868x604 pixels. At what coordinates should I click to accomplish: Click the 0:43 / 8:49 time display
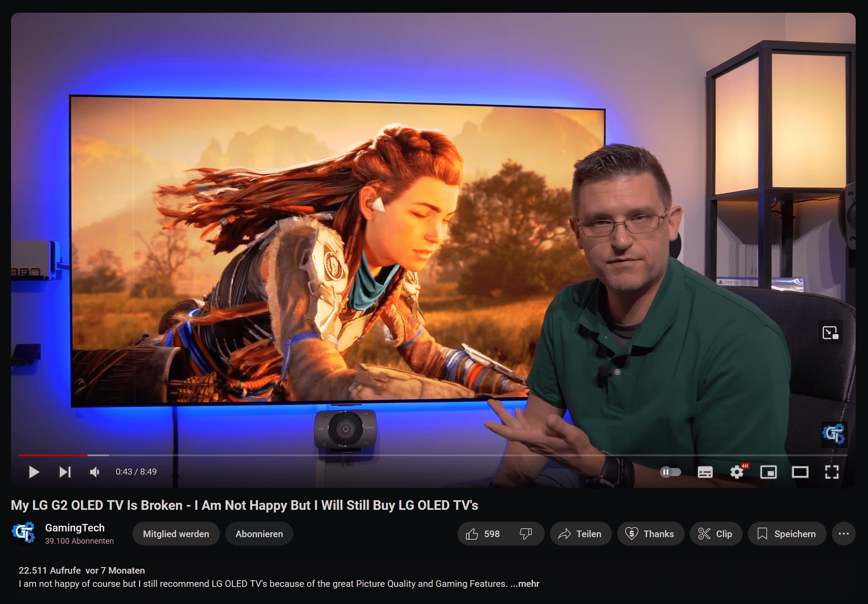click(136, 472)
